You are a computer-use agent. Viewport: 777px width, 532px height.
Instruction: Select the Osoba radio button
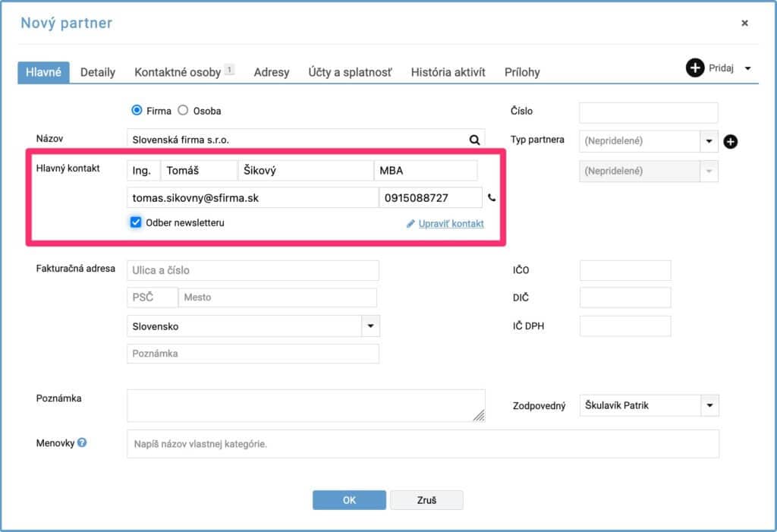[x=183, y=110]
